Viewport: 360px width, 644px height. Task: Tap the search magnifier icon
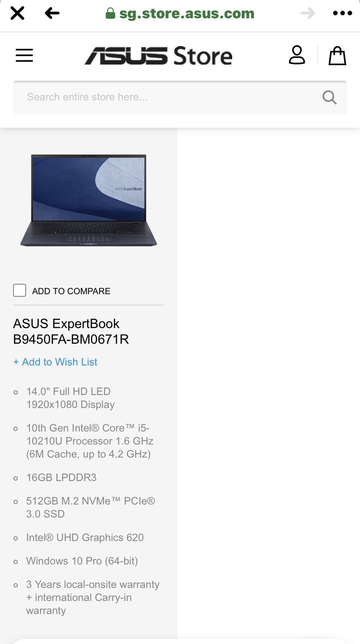click(330, 97)
